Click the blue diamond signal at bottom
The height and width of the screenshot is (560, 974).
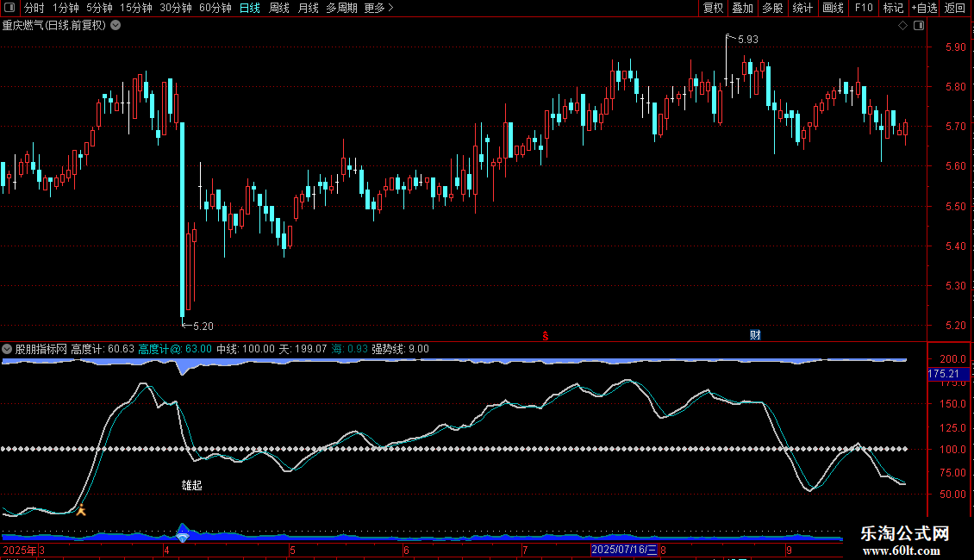[183, 537]
